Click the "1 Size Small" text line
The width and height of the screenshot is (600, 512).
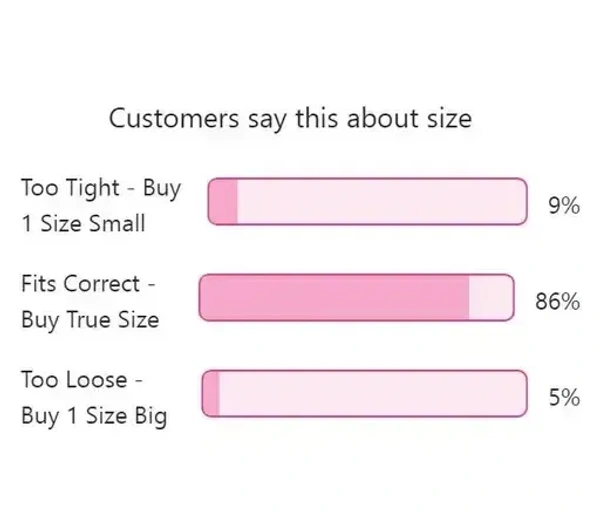[82, 223]
